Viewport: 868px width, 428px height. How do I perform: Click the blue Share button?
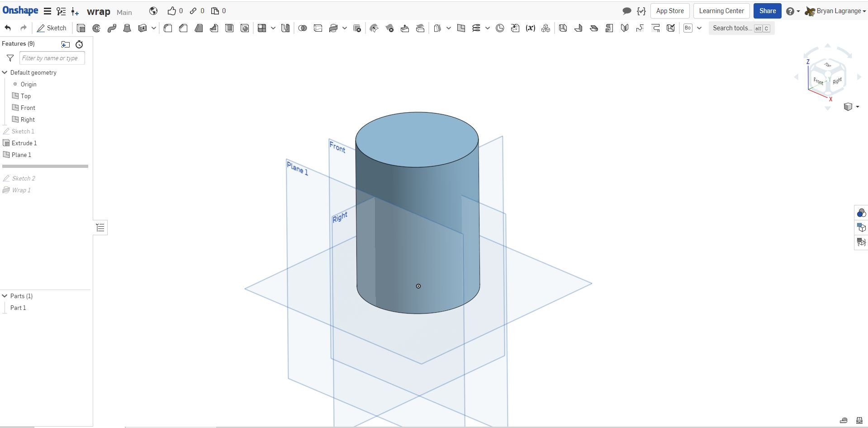tap(768, 11)
